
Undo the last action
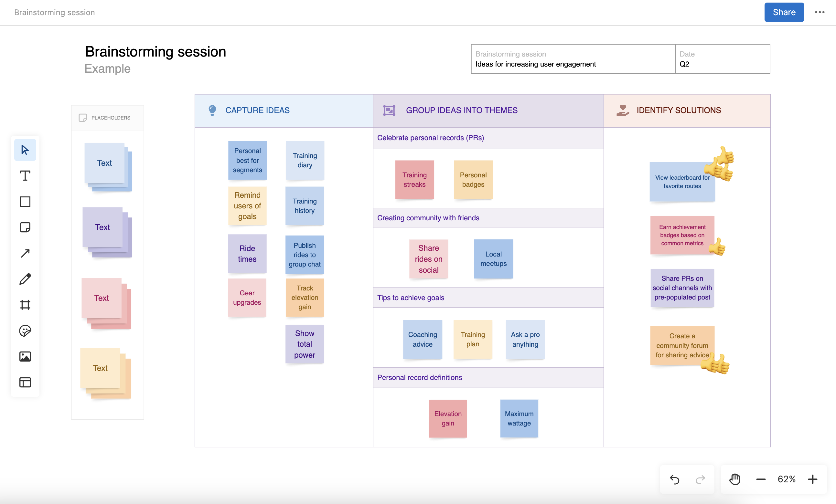(x=675, y=479)
